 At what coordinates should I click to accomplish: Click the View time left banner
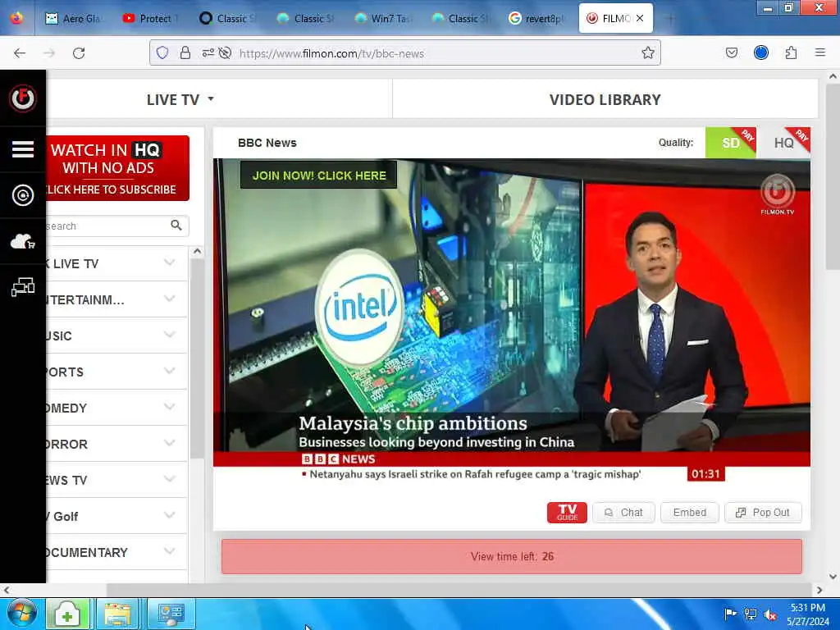(512, 556)
